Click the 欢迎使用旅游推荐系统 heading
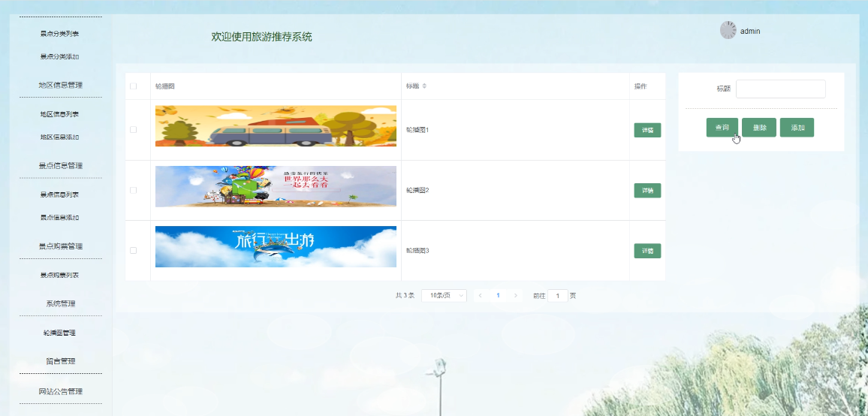The image size is (868, 416). (261, 37)
